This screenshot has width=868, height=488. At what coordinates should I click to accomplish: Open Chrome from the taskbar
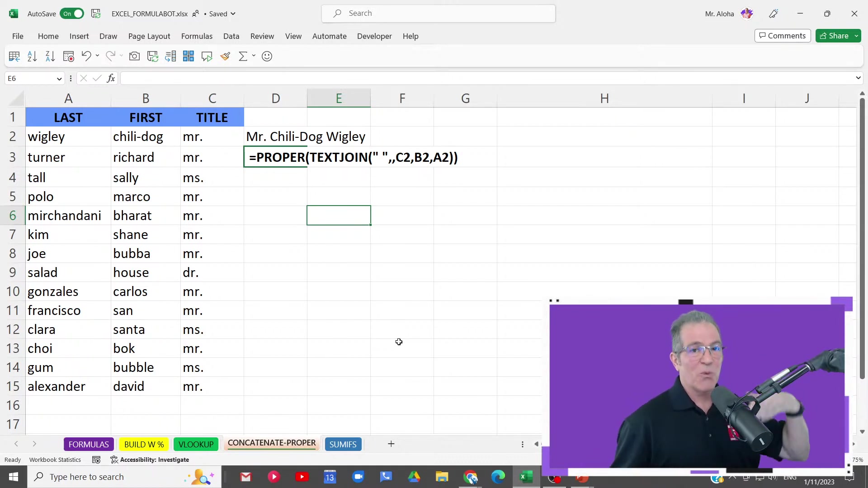(x=471, y=477)
